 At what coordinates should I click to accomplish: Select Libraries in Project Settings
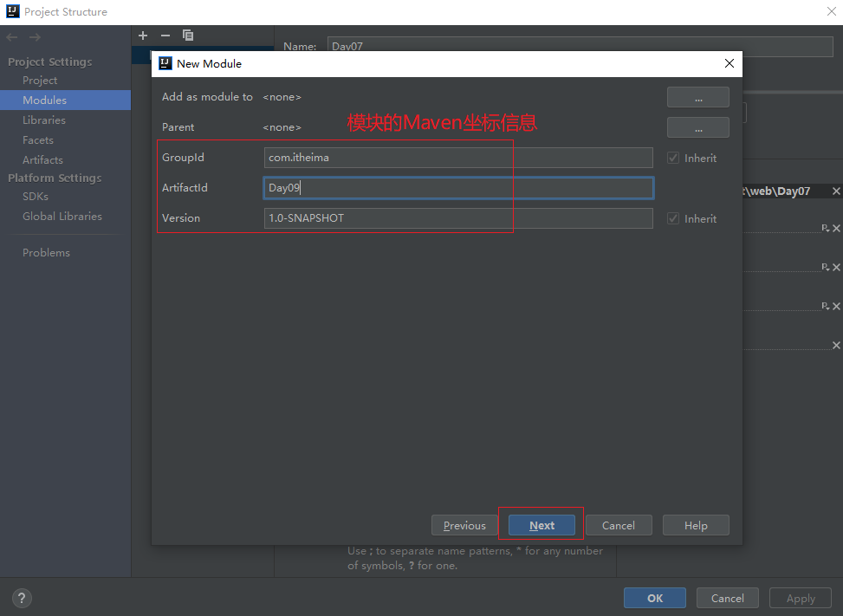click(x=44, y=120)
